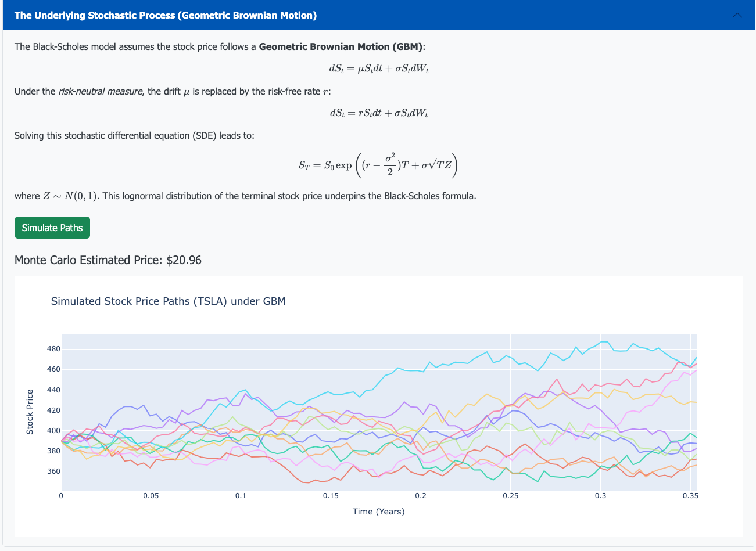The height and width of the screenshot is (551, 756).
Task: Select the Stock Price y-axis label
Action: pyautogui.click(x=30, y=412)
